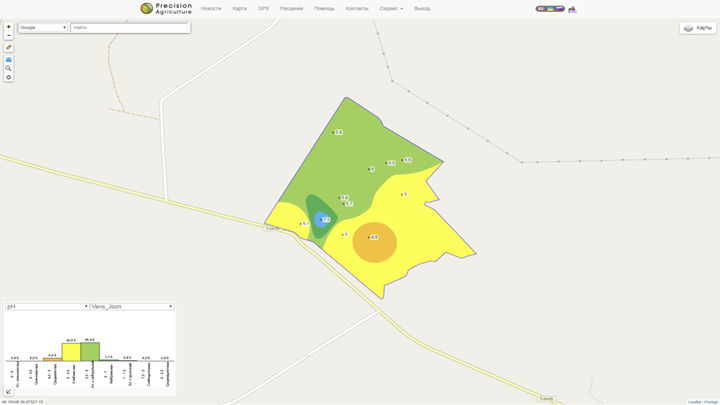The width and height of the screenshot is (720, 405).
Task: Click the Найти search input field
Action: click(x=130, y=28)
